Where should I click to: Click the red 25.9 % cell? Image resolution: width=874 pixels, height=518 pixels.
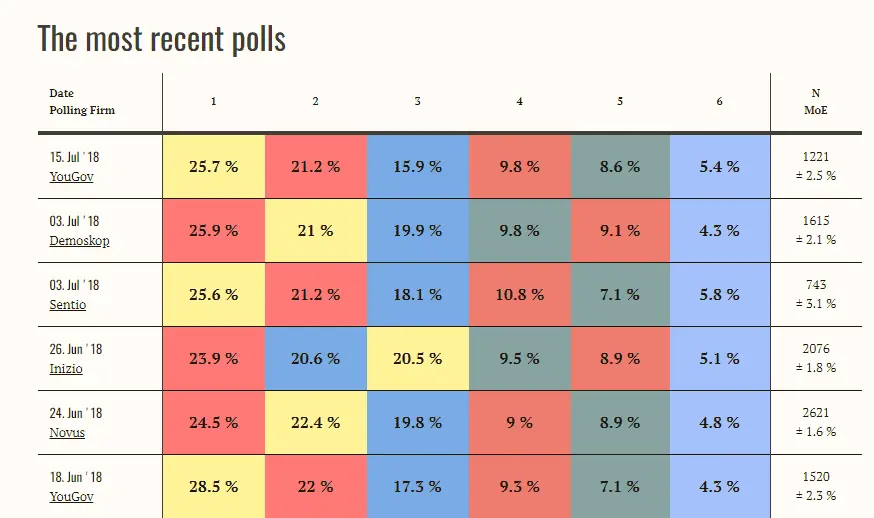click(x=214, y=231)
